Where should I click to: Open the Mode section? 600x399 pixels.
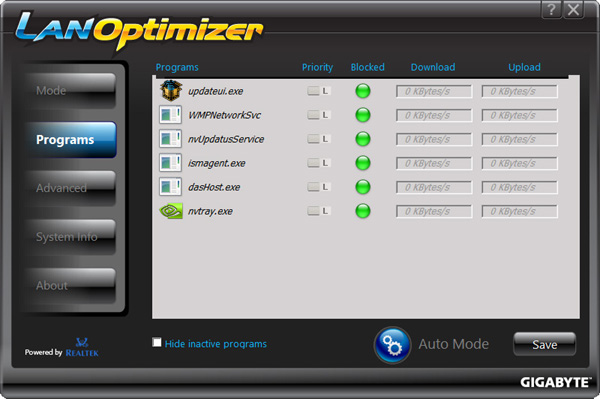pos(71,91)
